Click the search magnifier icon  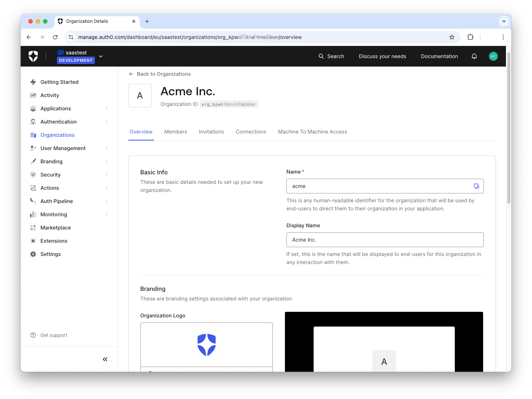321,56
